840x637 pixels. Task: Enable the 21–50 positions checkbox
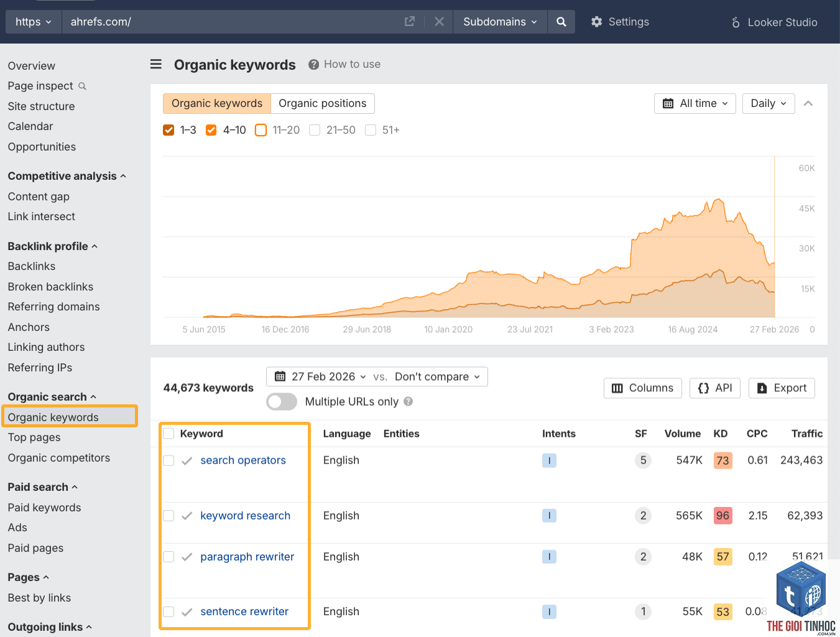click(315, 130)
